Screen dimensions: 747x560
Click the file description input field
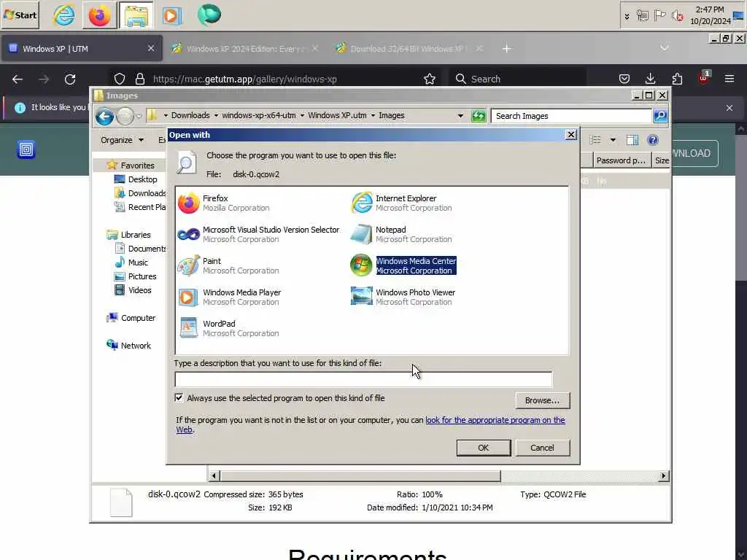pos(363,379)
